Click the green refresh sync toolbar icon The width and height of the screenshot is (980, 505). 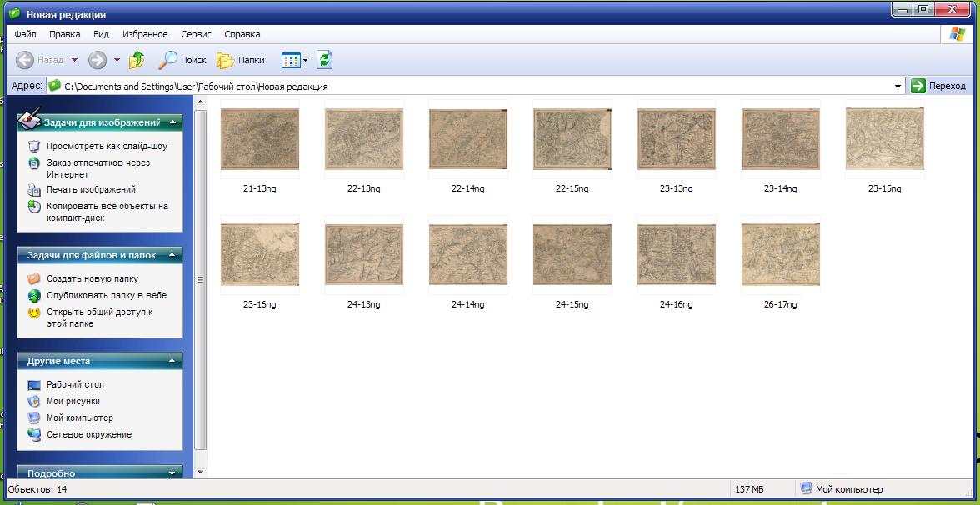tap(325, 60)
